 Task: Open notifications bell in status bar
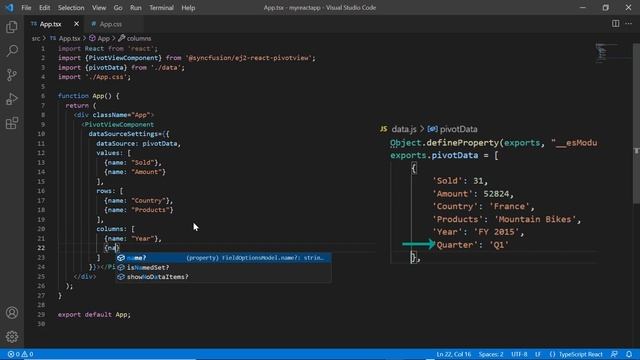(x=629, y=354)
